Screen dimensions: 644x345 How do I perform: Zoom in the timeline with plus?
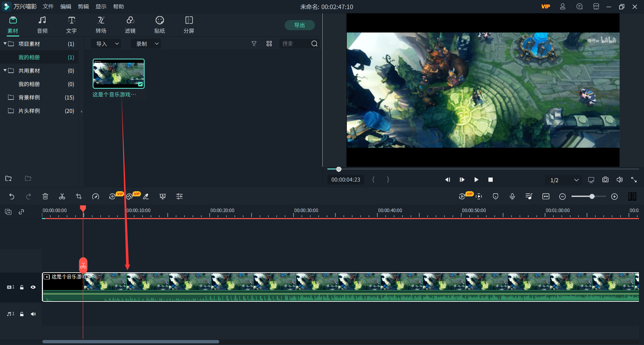click(614, 197)
